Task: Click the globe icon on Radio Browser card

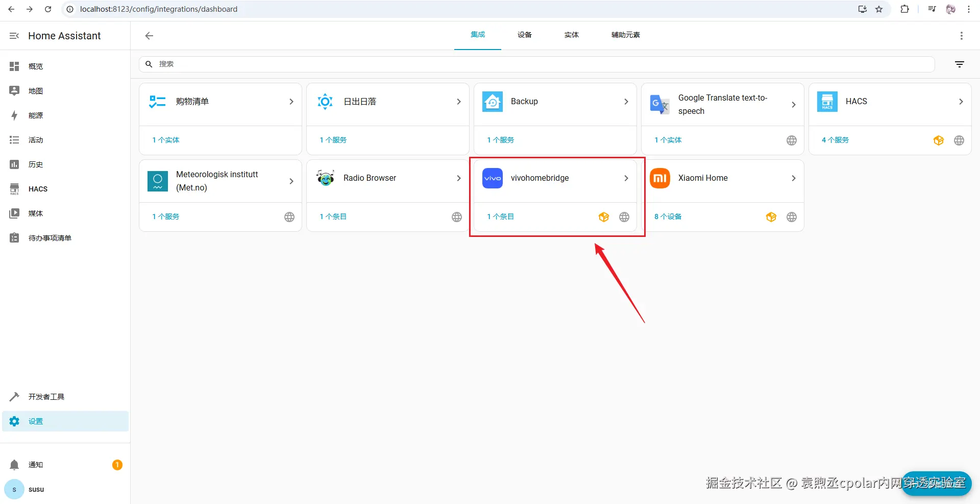Action: point(457,217)
